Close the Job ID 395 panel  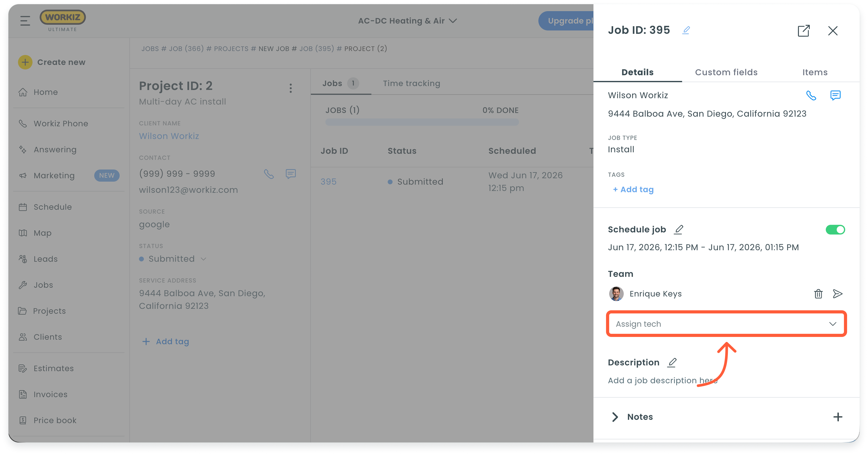[x=833, y=31]
